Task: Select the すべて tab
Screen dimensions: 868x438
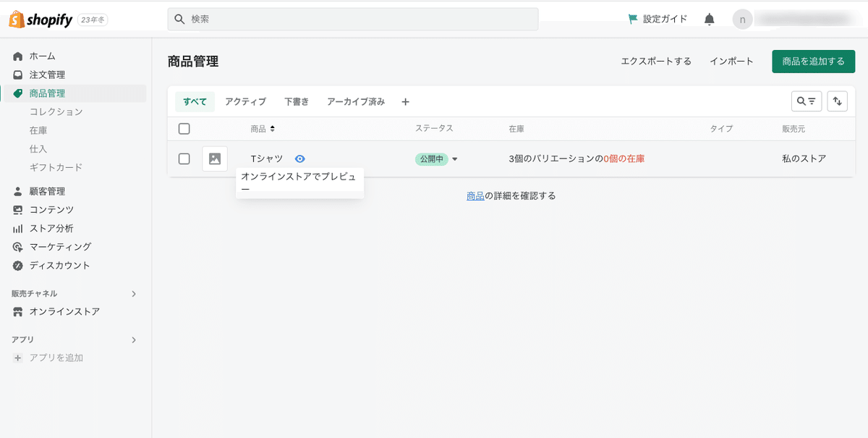Action: coord(195,102)
